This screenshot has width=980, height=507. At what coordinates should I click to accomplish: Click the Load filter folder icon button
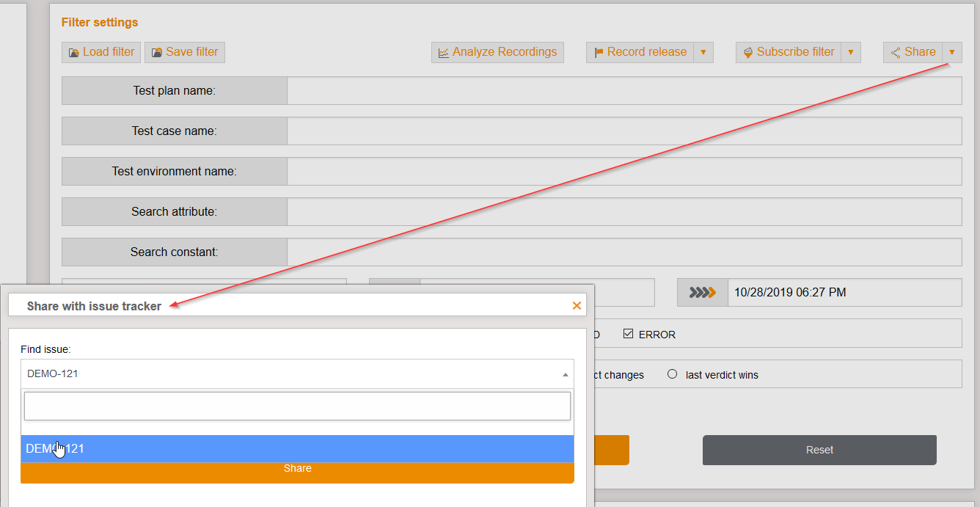101,52
